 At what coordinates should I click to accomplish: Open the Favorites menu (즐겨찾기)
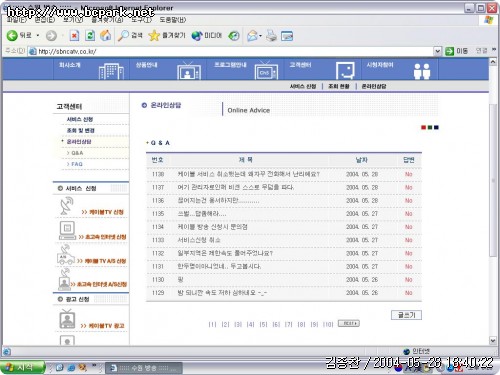[x=107, y=20]
